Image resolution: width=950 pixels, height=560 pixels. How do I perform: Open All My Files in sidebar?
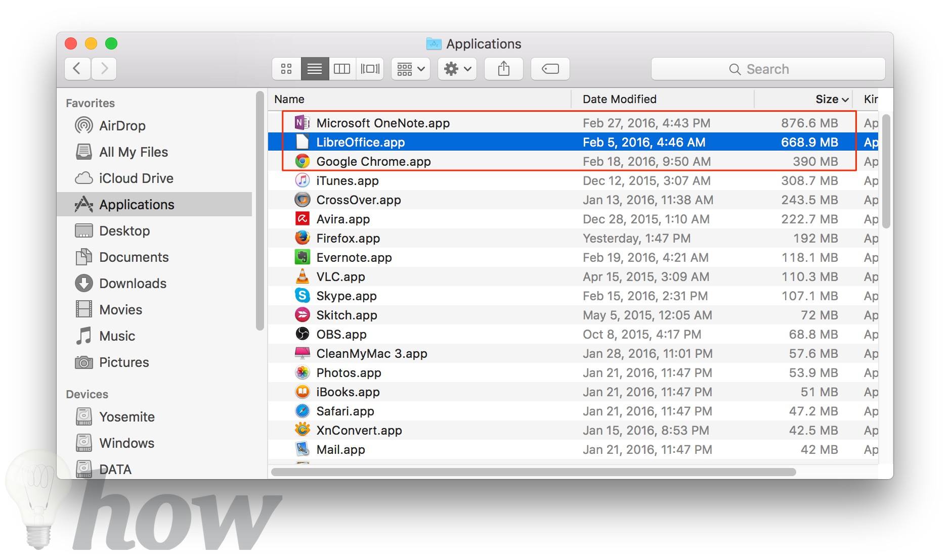(x=154, y=152)
